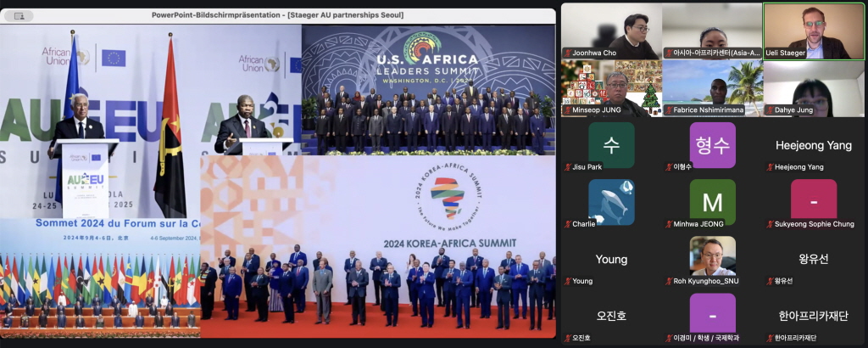Click Minhwa JEONG's green M avatar
This screenshot has height=348, width=868.
coord(712,202)
